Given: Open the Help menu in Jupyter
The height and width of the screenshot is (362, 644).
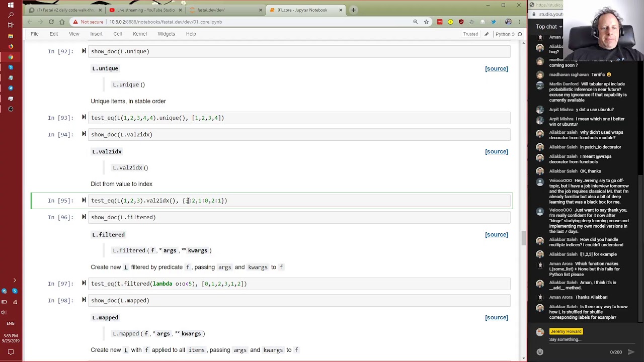Looking at the screenshot, I should (x=191, y=34).
